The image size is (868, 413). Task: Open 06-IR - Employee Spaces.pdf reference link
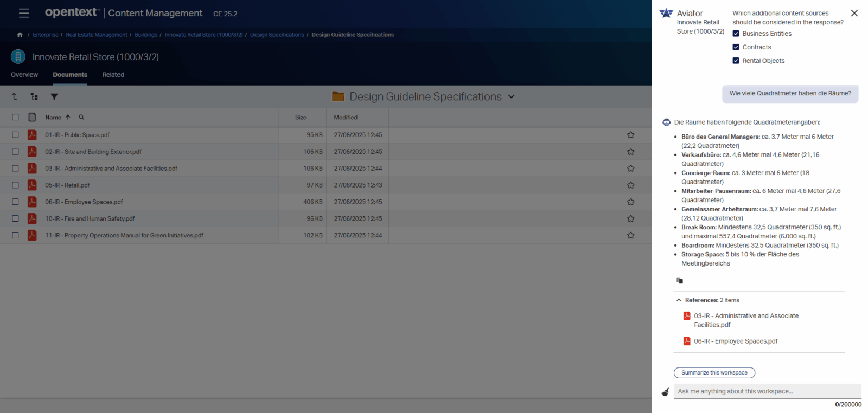736,341
